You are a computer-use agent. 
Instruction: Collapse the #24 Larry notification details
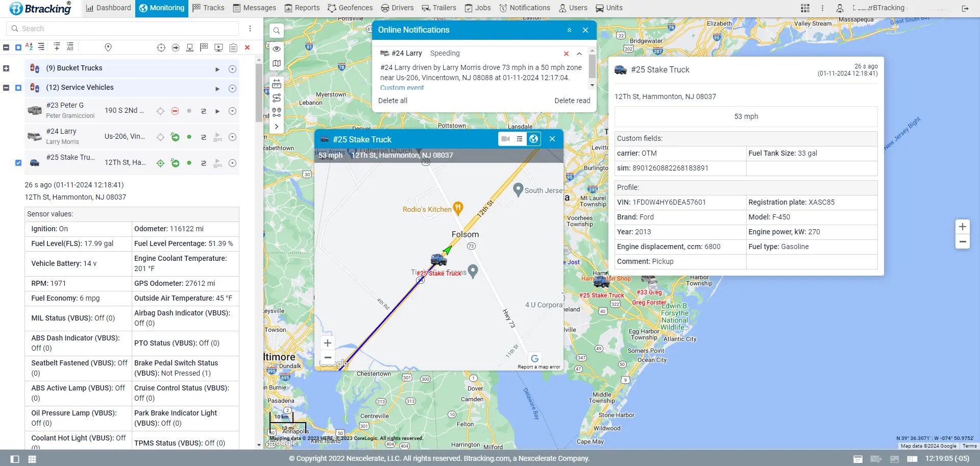pyautogui.click(x=579, y=54)
